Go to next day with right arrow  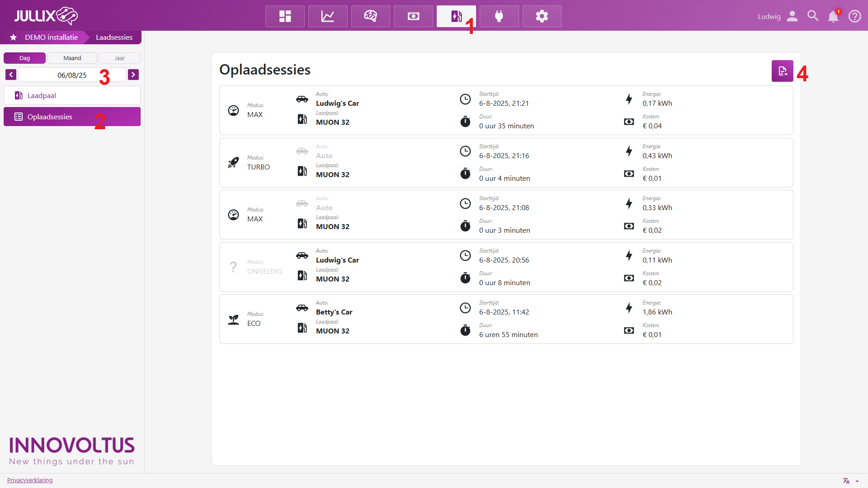tap(133, 75)
